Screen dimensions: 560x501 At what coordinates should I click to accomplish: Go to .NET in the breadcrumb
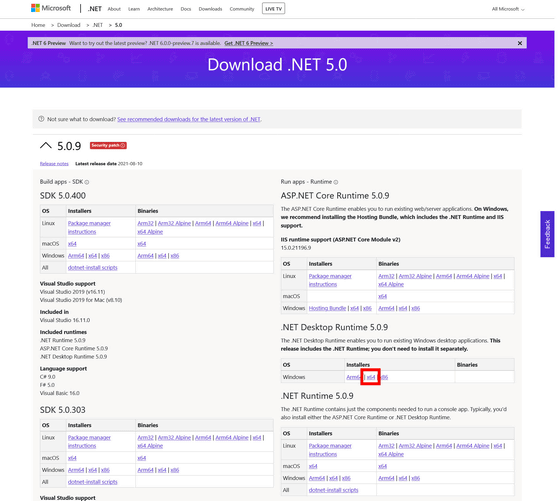click(98, 25)
